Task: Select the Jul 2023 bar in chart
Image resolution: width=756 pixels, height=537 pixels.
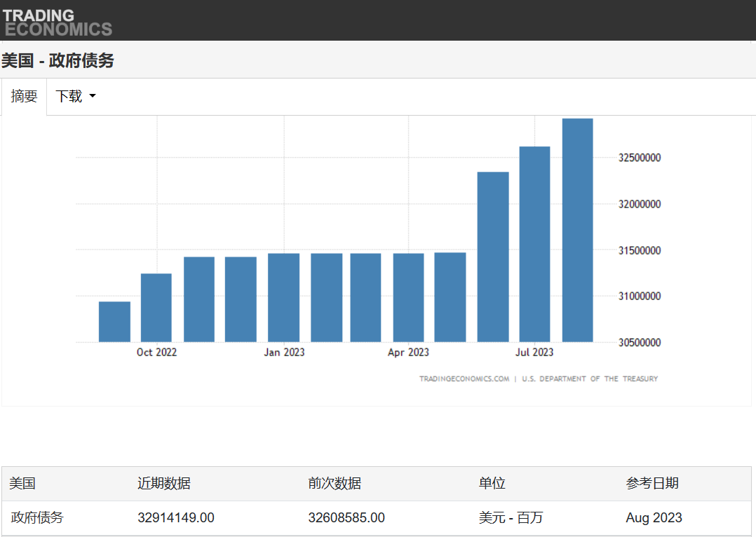Action: click(x=534, y=244)
